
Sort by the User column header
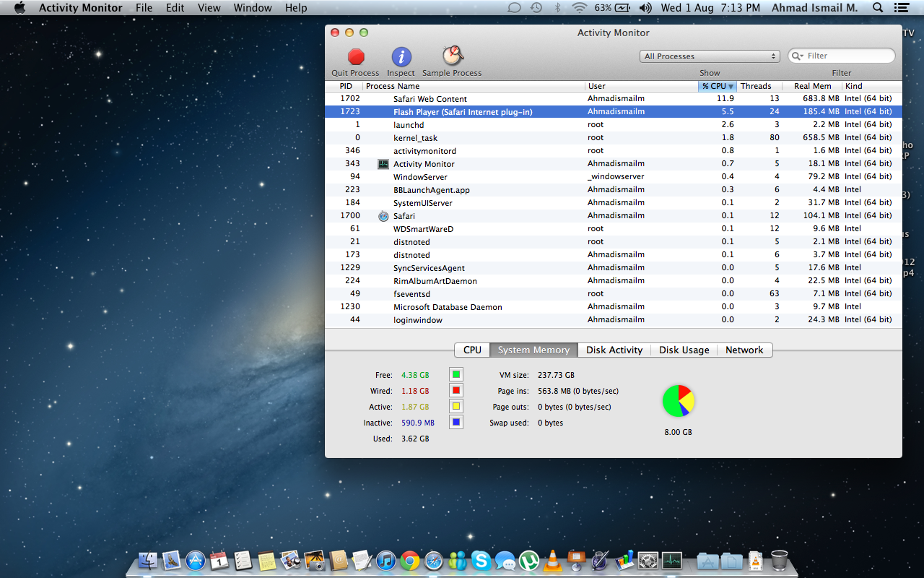[641, 86]
